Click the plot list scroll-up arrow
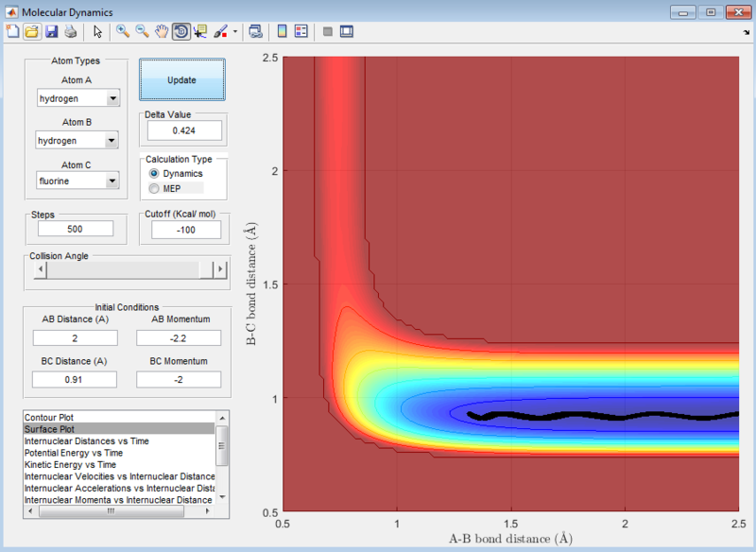Viewport: 756px width, 552px height. pyautogui.click(x=222, y=418)
